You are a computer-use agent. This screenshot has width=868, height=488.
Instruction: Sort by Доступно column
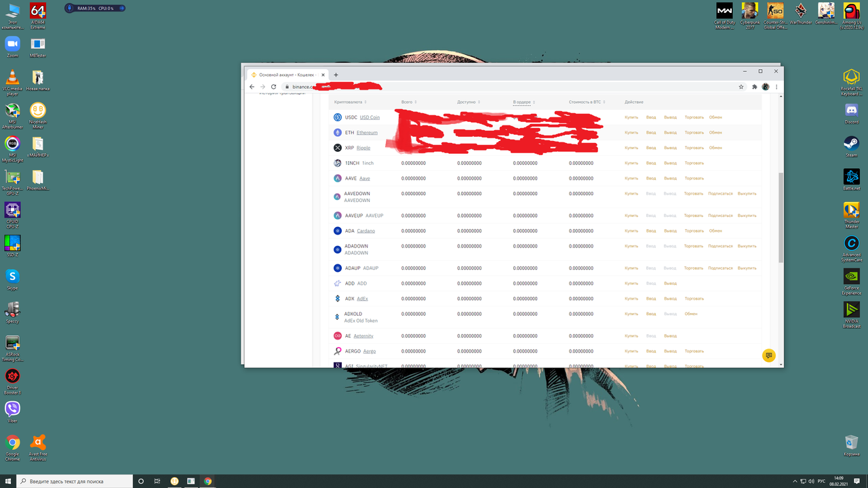(x=469, y=102)
